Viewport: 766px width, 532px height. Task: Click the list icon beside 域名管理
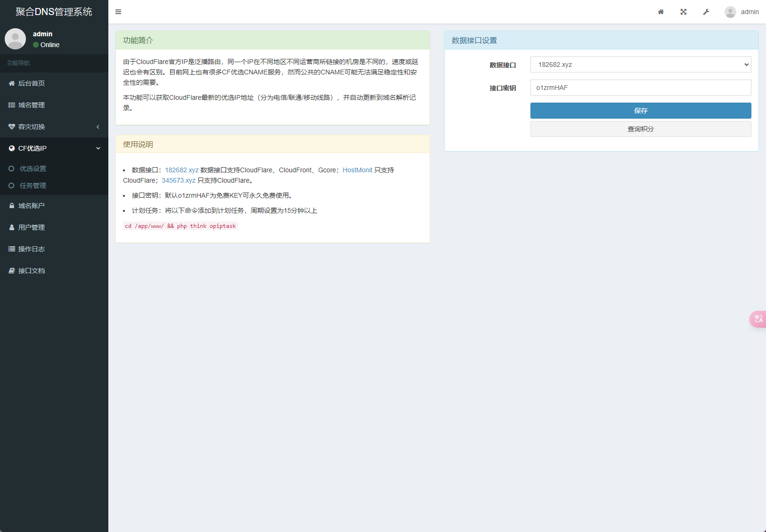click(12, 105)
